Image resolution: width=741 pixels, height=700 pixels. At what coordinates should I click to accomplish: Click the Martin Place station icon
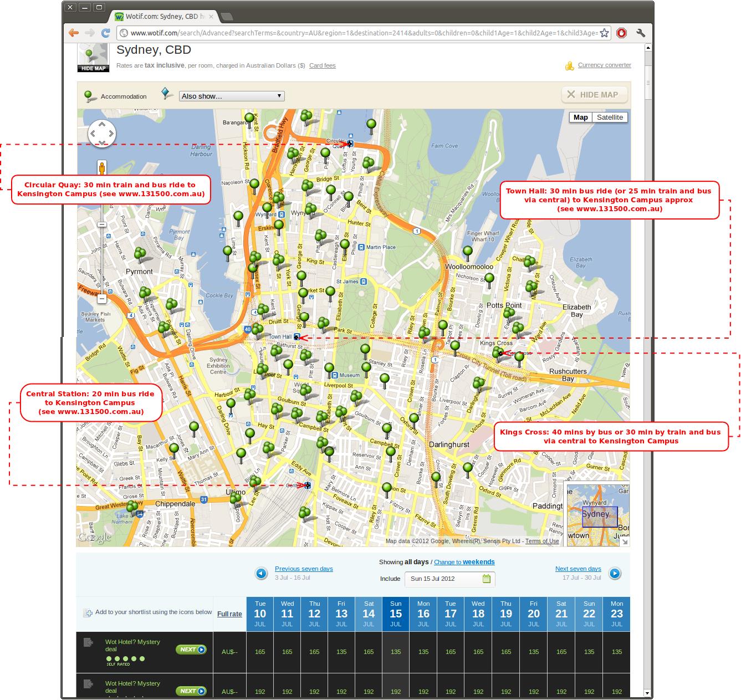(361, 247)
